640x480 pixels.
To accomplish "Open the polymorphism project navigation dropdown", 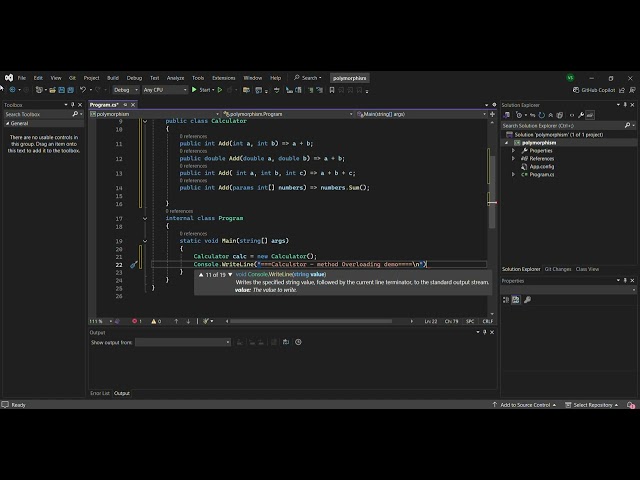I will click(154, 114).
